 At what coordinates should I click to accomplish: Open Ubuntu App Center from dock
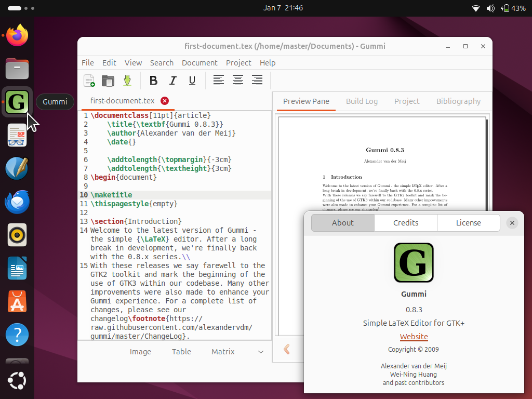pos(17,301)
